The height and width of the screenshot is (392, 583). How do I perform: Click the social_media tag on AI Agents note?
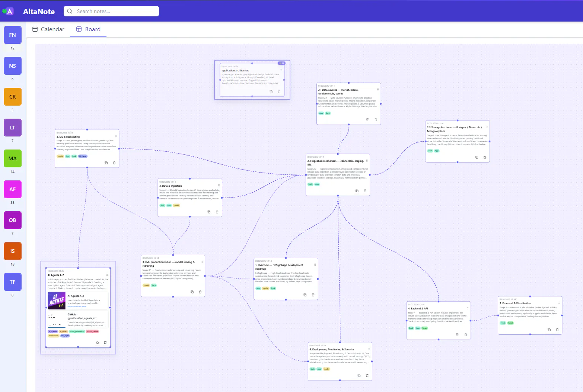(92, 331)
